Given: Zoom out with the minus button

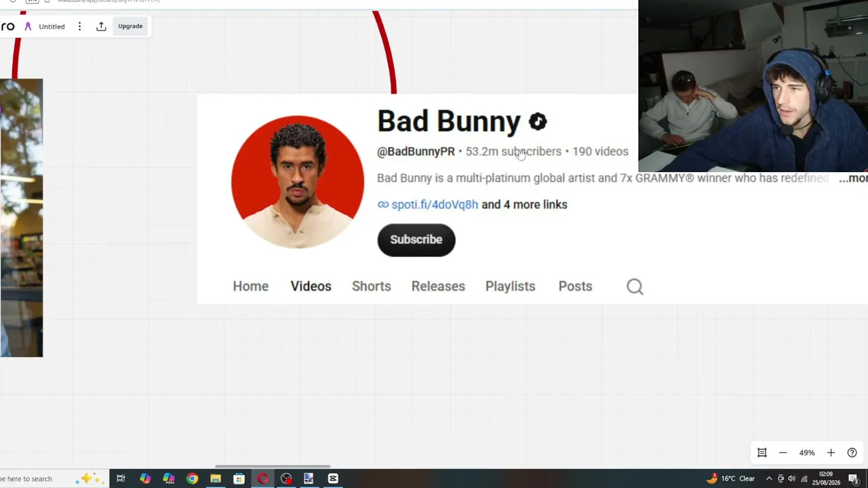Looking at the screenshot, I should [x=783, y=453].
